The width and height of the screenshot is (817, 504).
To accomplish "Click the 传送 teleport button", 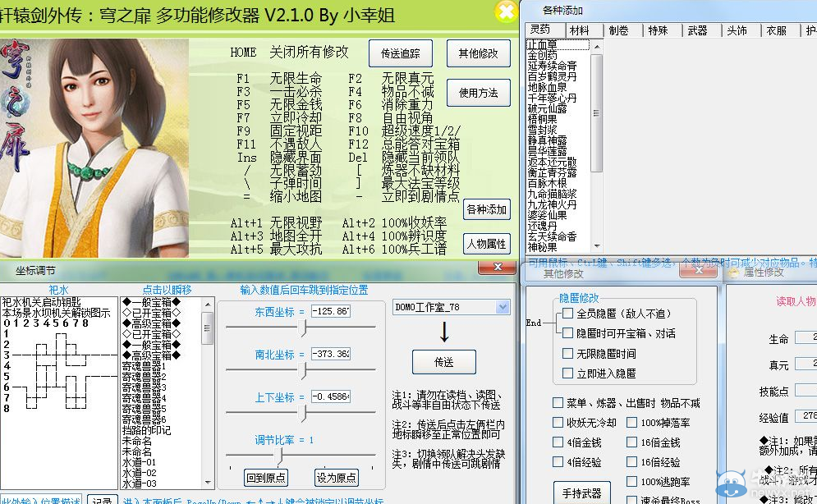I will pos(444,362).
